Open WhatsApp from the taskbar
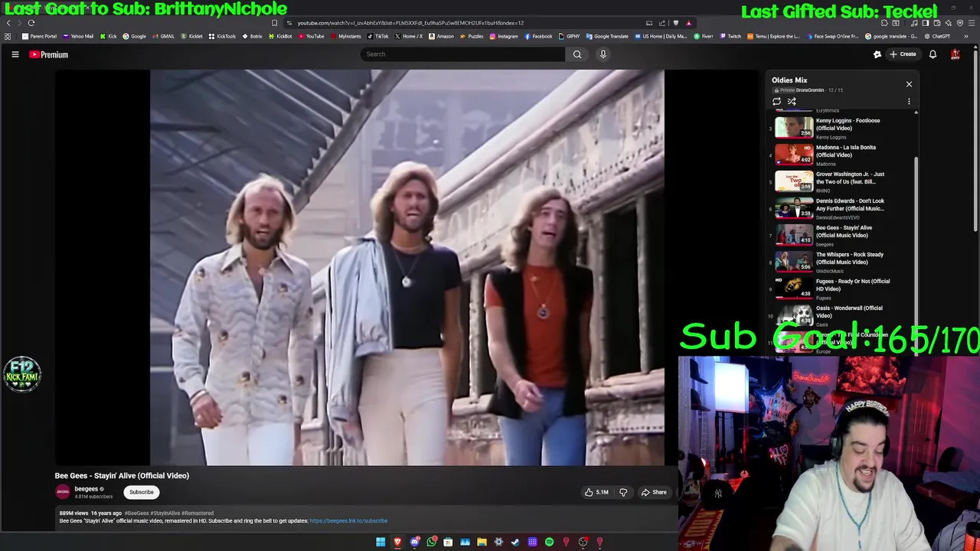980x551 pixels. point(432,543)
